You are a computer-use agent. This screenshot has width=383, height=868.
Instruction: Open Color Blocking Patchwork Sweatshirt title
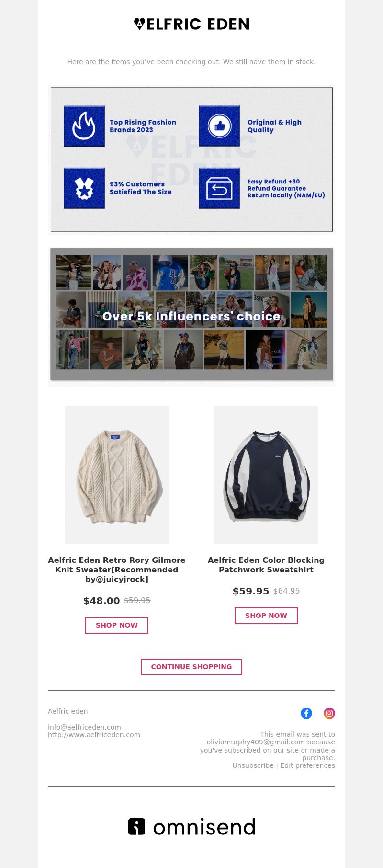[266, 565]
